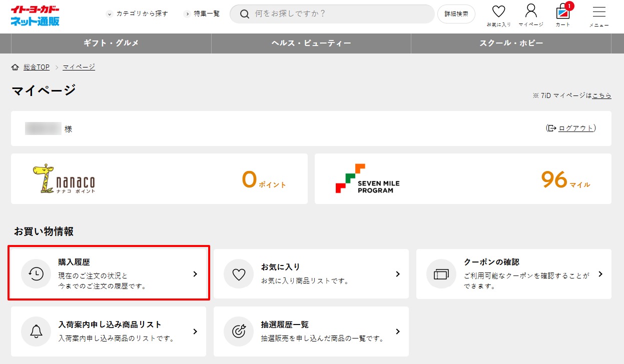The height and width of the screenshot is (364, 624).
Task: Open the ヘルス・ビューティー category tab
Action: pos(311,44)
